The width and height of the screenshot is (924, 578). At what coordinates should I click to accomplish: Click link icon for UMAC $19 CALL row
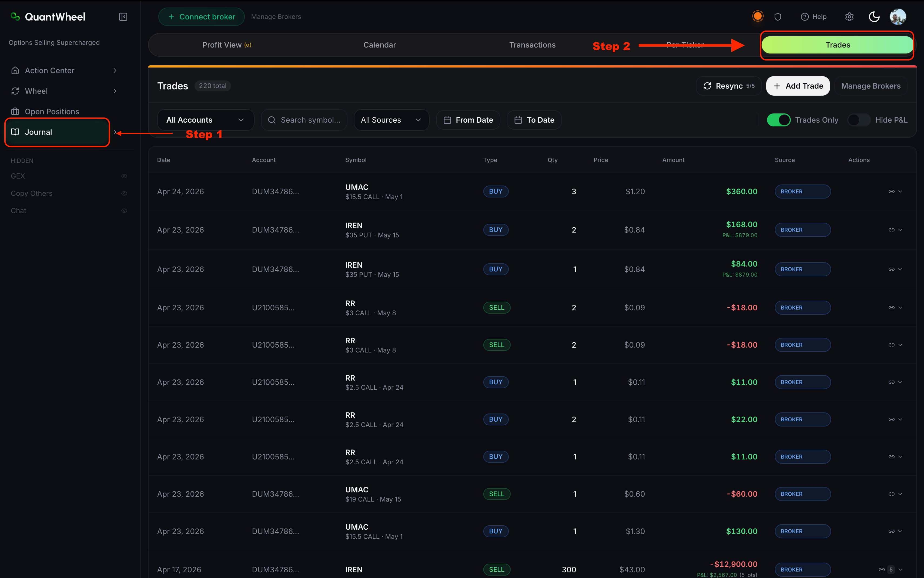click(x=892, y=494)
